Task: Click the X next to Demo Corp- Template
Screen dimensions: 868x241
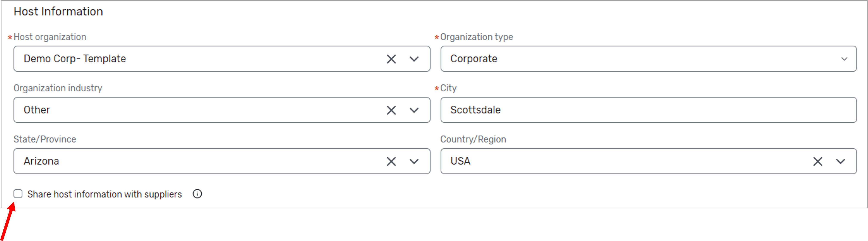Action: [391, 59]
